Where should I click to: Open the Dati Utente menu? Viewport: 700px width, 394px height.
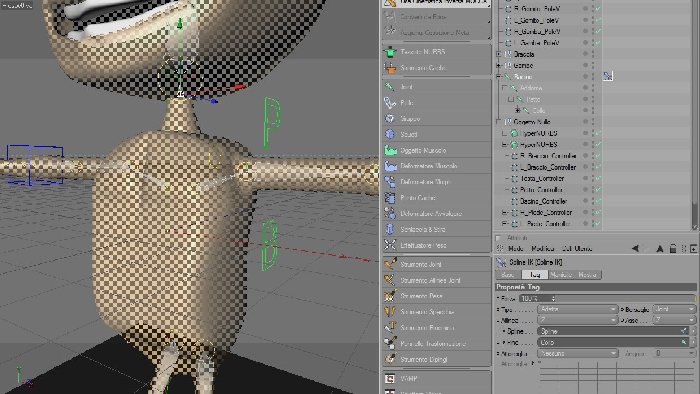click(577, 249)
